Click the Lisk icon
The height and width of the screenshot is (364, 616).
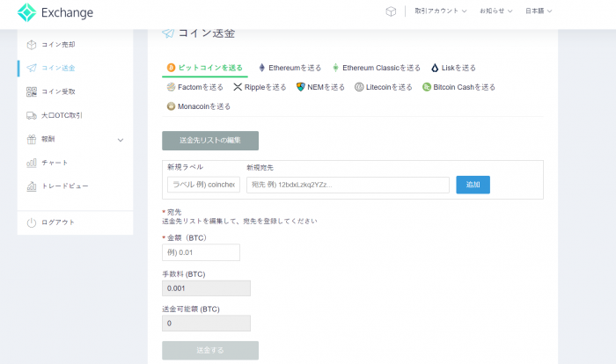point(435,68)
